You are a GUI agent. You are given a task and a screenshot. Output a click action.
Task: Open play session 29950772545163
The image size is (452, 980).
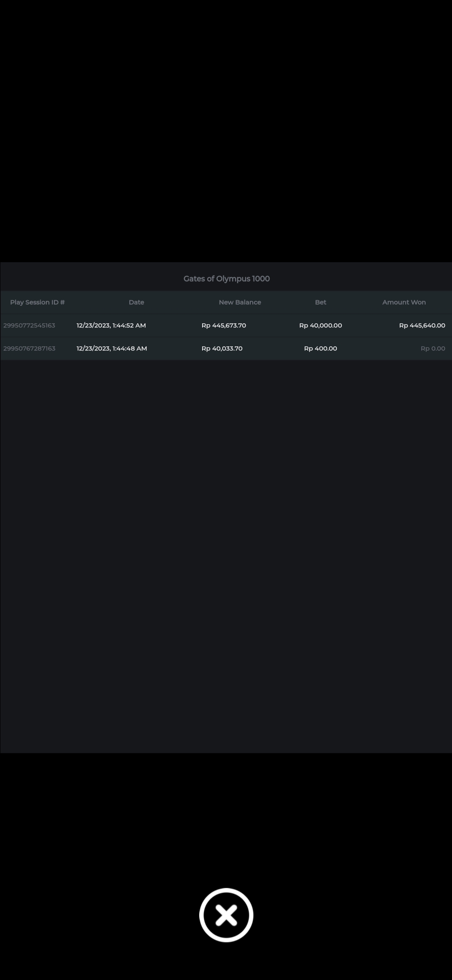click(29, 325)
